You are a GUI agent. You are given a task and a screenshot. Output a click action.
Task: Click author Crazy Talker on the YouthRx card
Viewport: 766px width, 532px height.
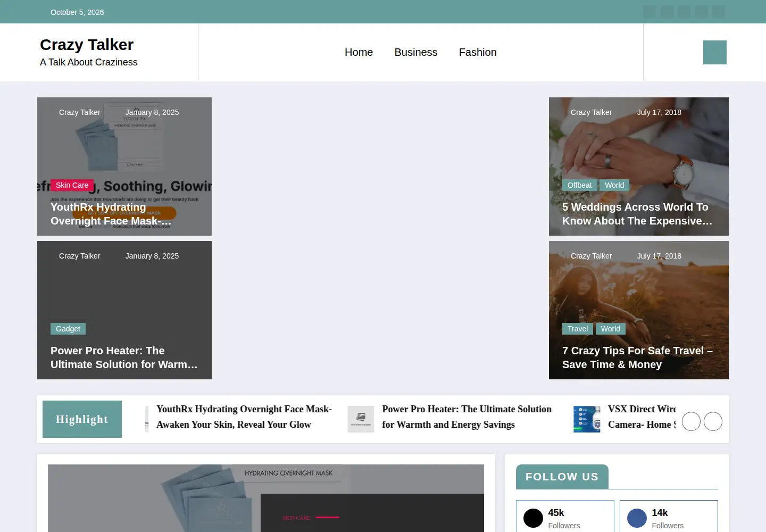(79, 112)
